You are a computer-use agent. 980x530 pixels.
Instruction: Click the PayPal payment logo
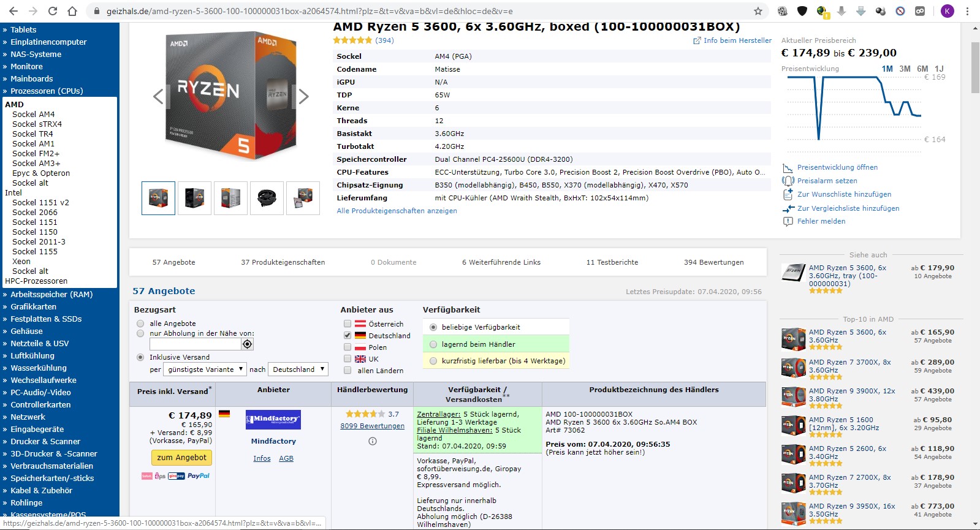[198, 476]
